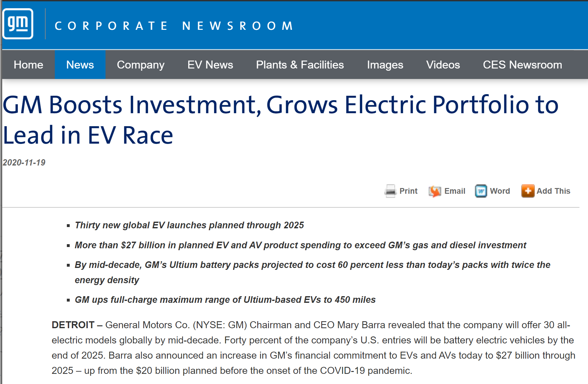Click the bold DETROIT dateline

(73, 325)
